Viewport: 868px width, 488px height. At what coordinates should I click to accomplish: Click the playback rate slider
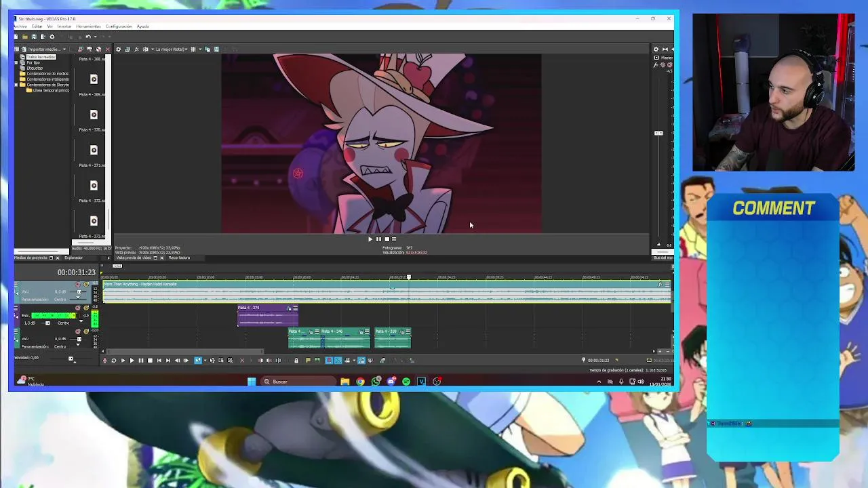click(71, 359)
